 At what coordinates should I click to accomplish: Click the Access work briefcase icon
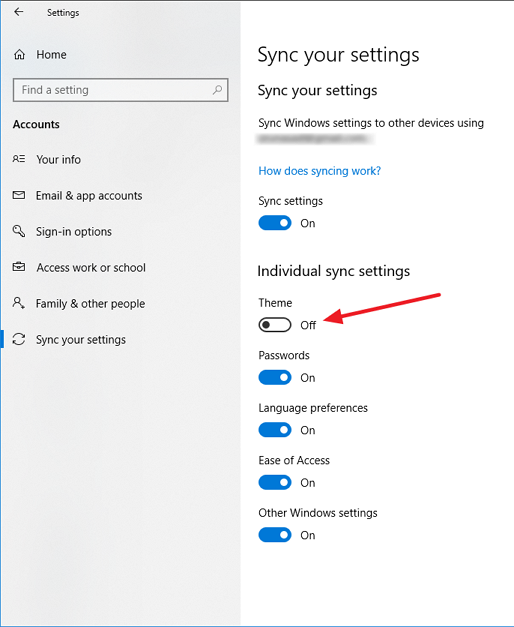19,267
